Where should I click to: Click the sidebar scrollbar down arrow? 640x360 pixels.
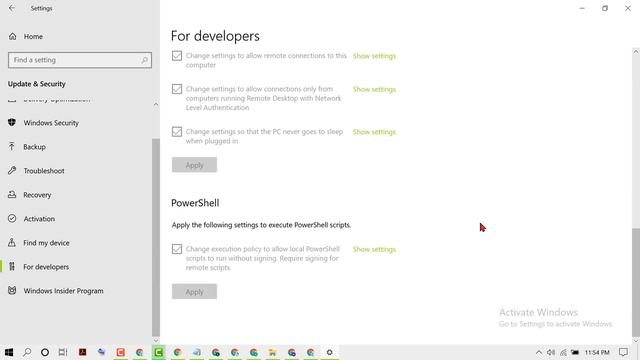pos(156,340)
